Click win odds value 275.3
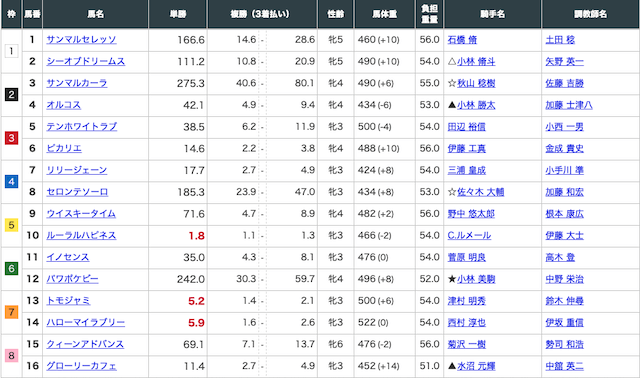The width and height of the screenshot is (640, 378). (x=191, y=83)
